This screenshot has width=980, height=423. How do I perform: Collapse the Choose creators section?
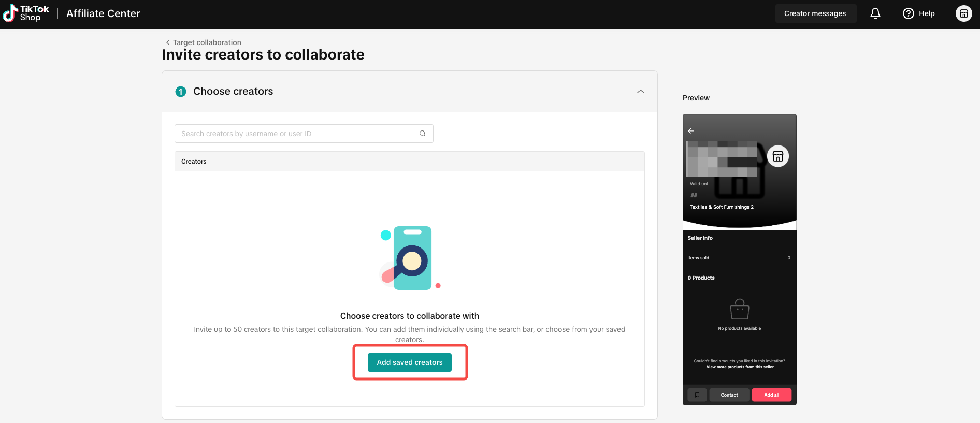[641, 92]
